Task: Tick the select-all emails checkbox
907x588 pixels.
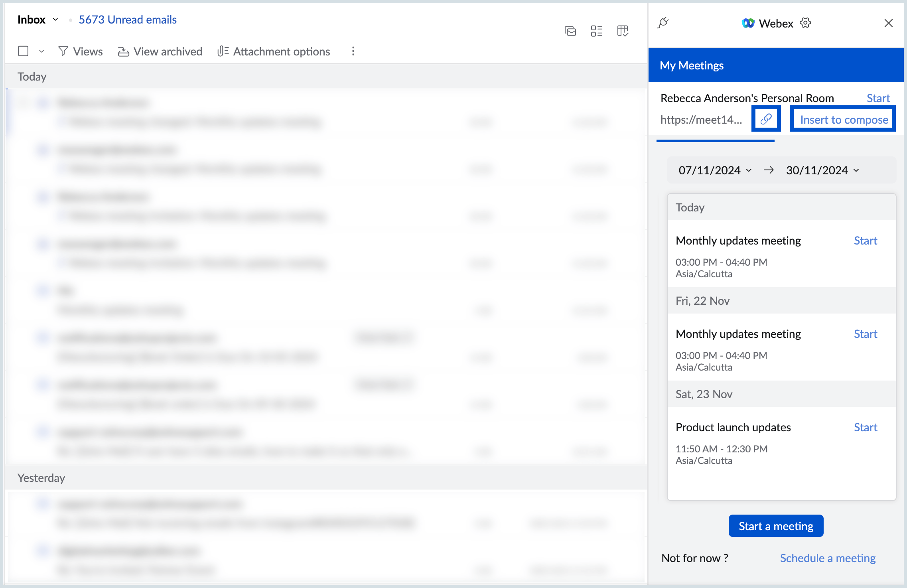Action: pyautogui.click(x=23, y=51)
